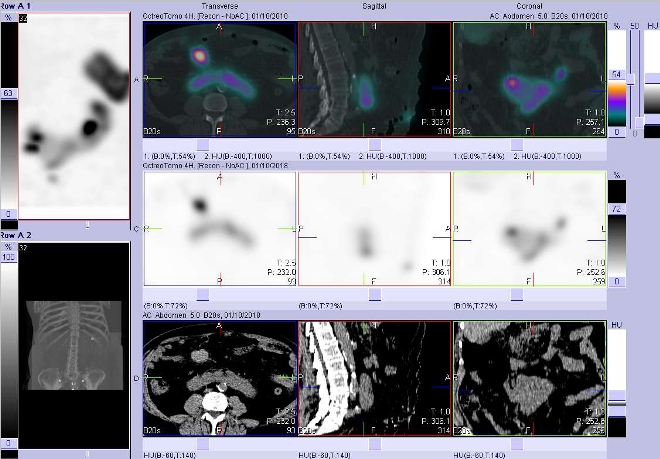Click the upper threshold value 54
Screen dimensions: 660x459
pos(617,75)
